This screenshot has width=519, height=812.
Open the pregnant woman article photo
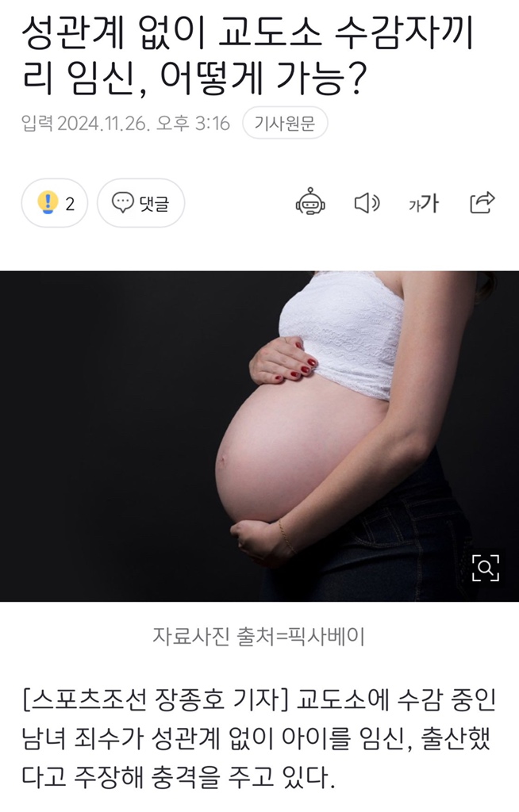point(259,435)
